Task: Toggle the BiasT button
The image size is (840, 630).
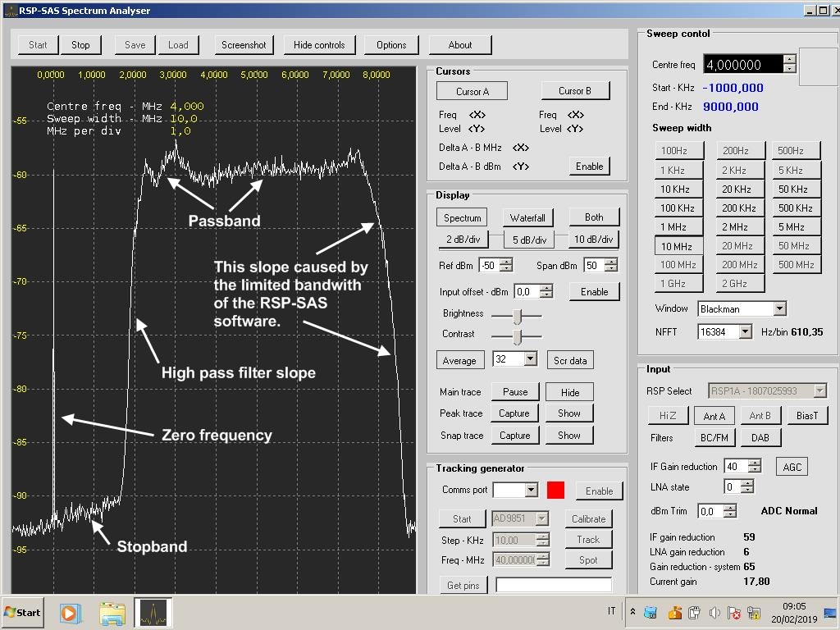Action: tap(807, 416)
